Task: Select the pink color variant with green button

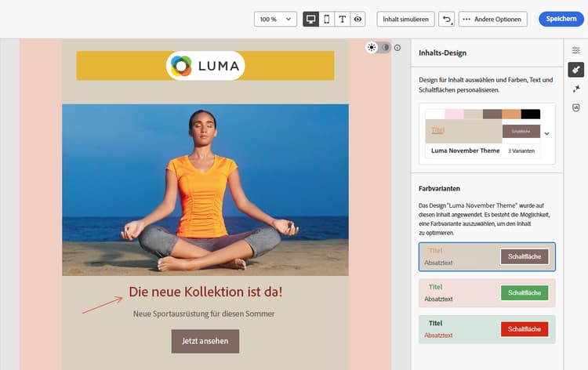Action: [x=487, y=292]
